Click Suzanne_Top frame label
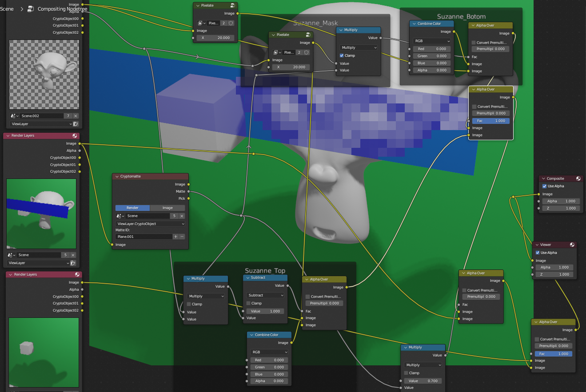This screenshot has width=586, height=392. click(265, 270)
